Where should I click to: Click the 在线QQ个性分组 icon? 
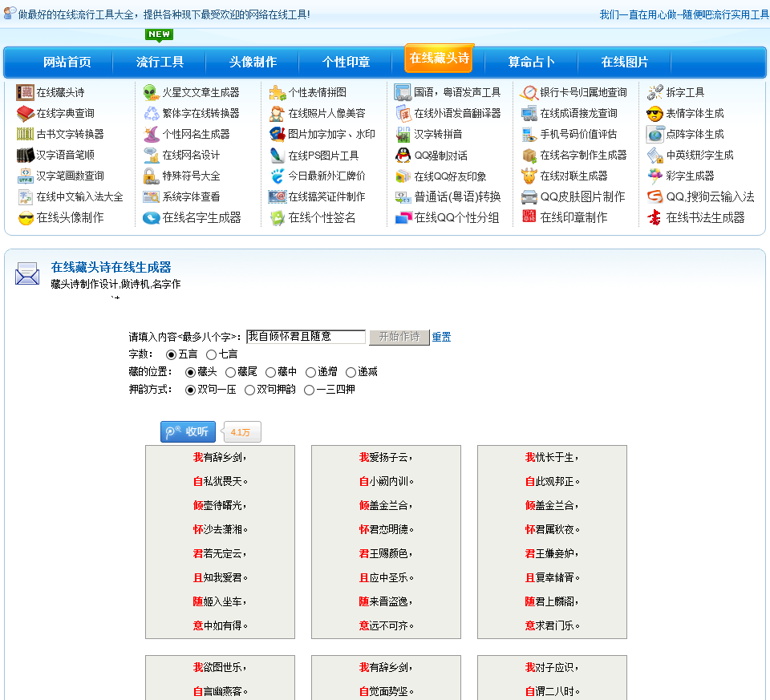pyautogui.click(x=403, y=217)
